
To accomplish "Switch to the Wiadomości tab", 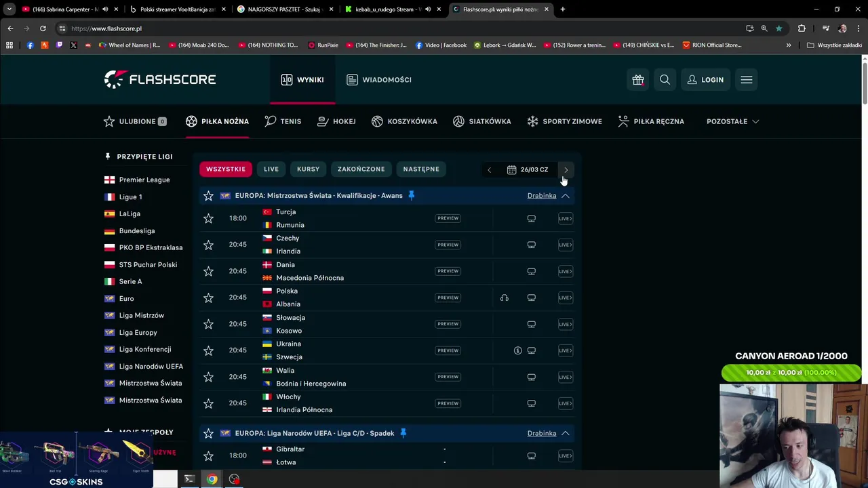I will (379, 80).
